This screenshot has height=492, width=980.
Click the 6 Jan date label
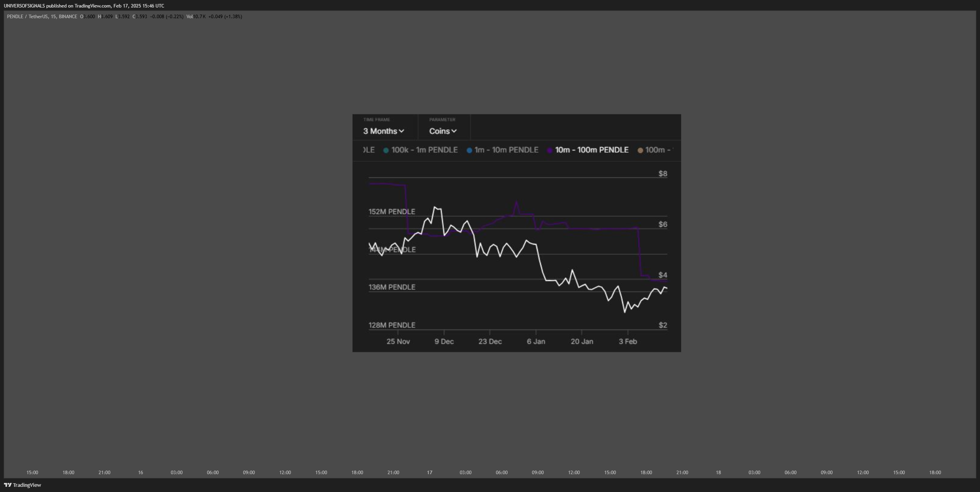point(536,341)
